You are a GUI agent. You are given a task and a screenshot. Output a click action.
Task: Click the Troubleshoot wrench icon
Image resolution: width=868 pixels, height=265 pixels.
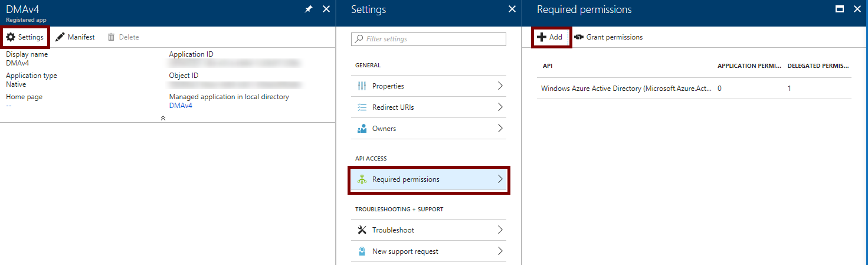pyautogui.click(x=362, y=230)
